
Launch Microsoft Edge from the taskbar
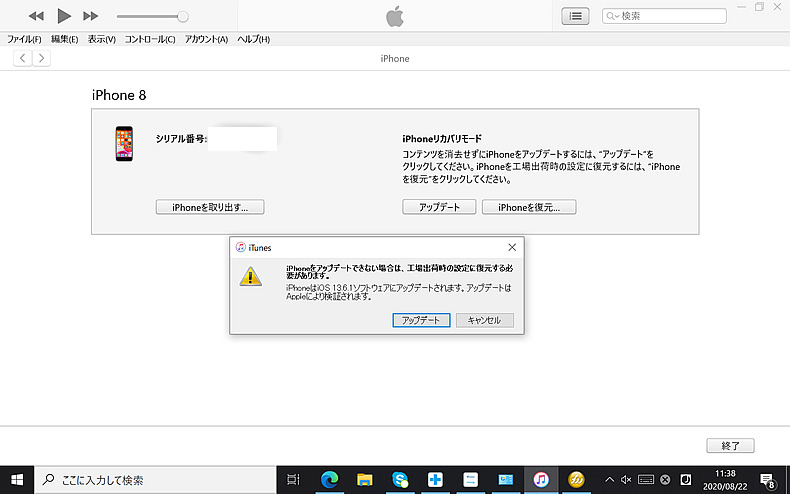point(329,479)
